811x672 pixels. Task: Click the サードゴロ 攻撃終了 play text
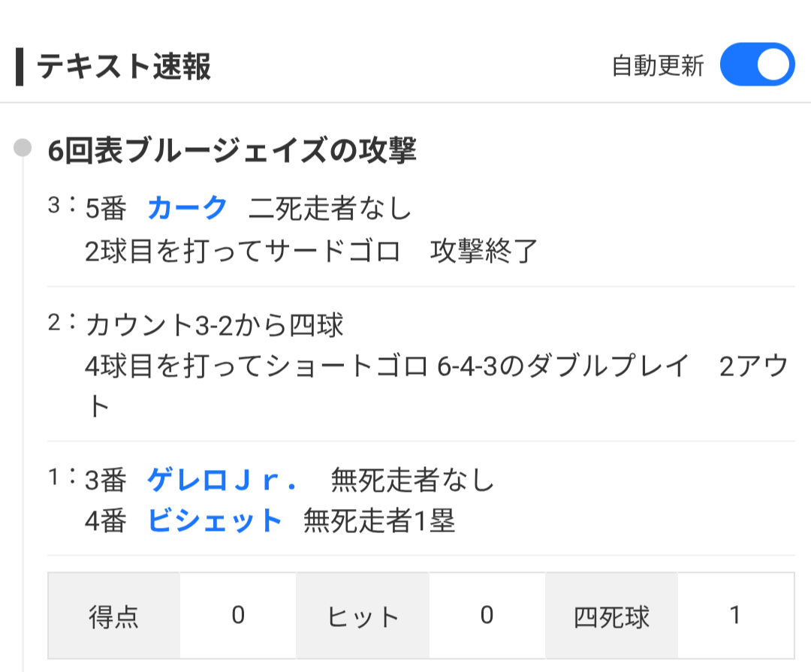click(x=312, y=252)
